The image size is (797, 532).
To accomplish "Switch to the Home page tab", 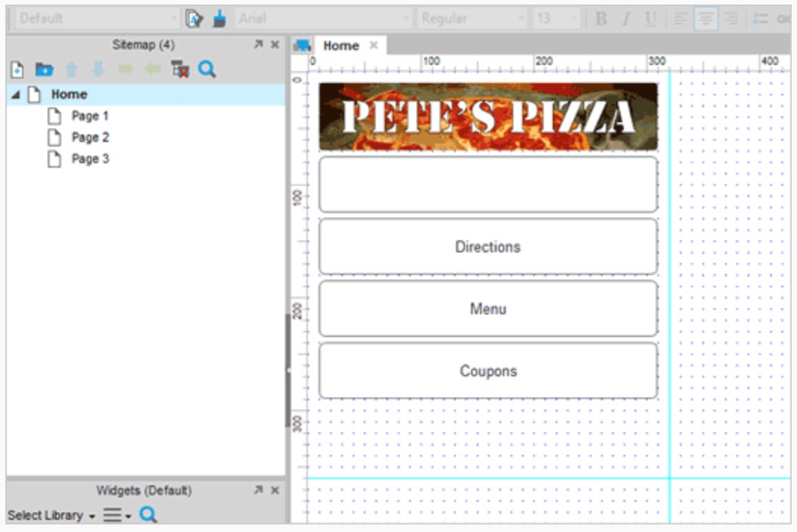I will pyautogui.click(x=341, y=46).
